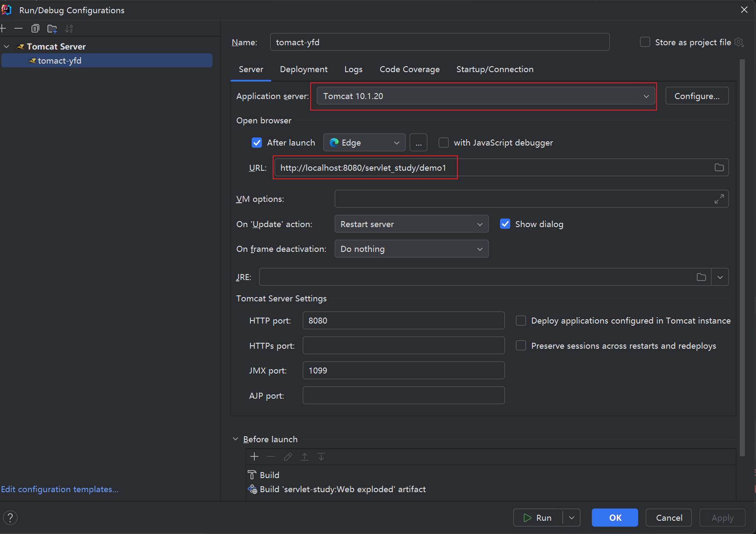Click the browse folder icon in URL field
This screenshot has width=756, height=534.
point(719,167)
